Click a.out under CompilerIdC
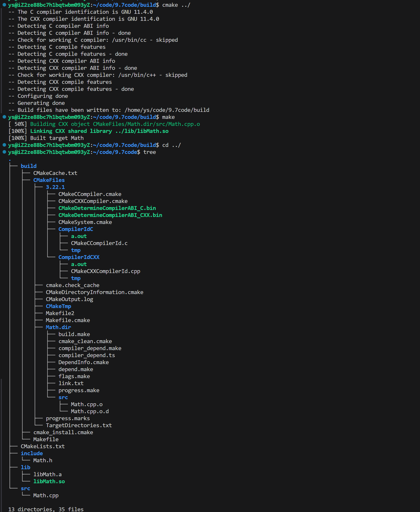420x512 pixels. pos(79,236)
